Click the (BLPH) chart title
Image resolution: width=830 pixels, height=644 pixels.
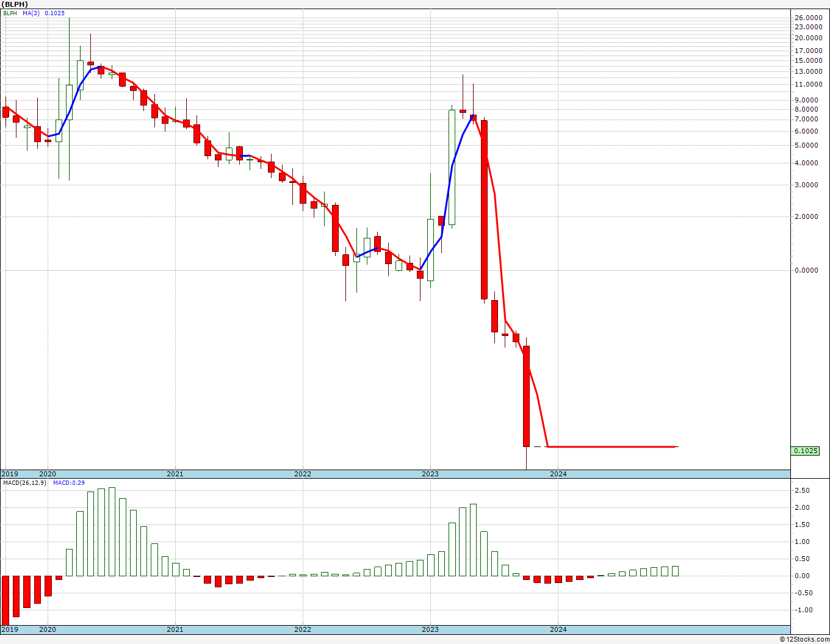click(x=15, y=4)
